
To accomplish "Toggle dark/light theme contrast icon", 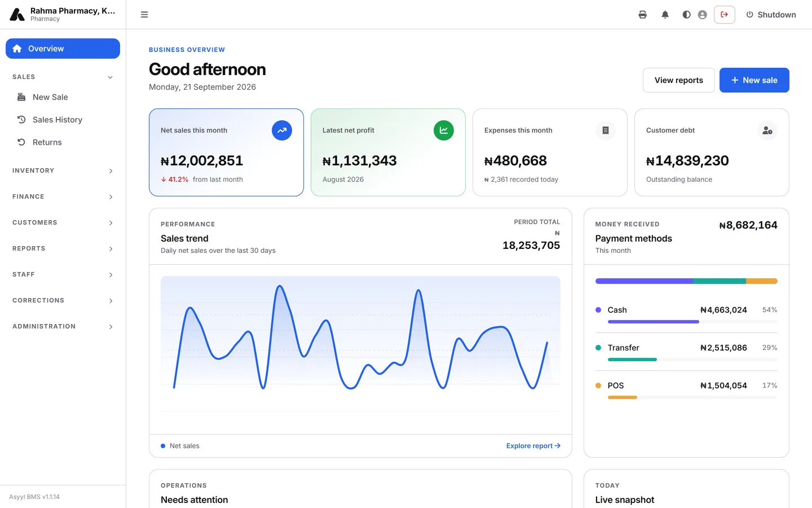I will 686,15.
